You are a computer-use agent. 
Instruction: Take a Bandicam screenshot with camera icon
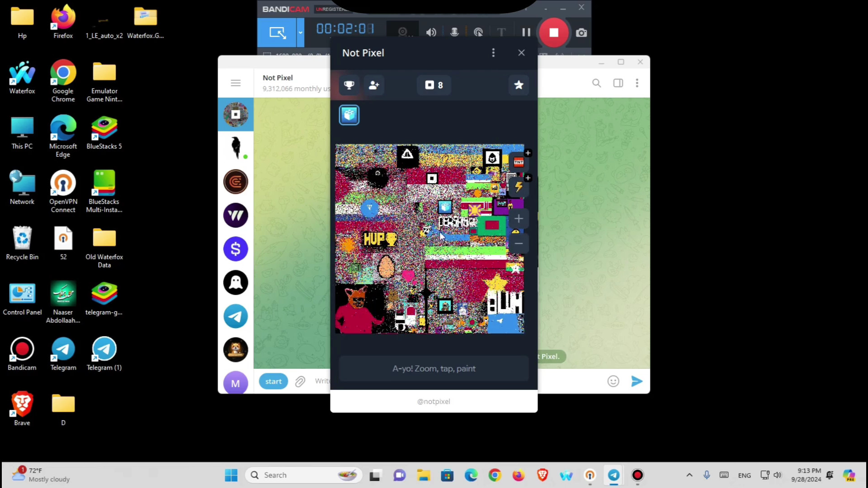click(x=581, y=33)
